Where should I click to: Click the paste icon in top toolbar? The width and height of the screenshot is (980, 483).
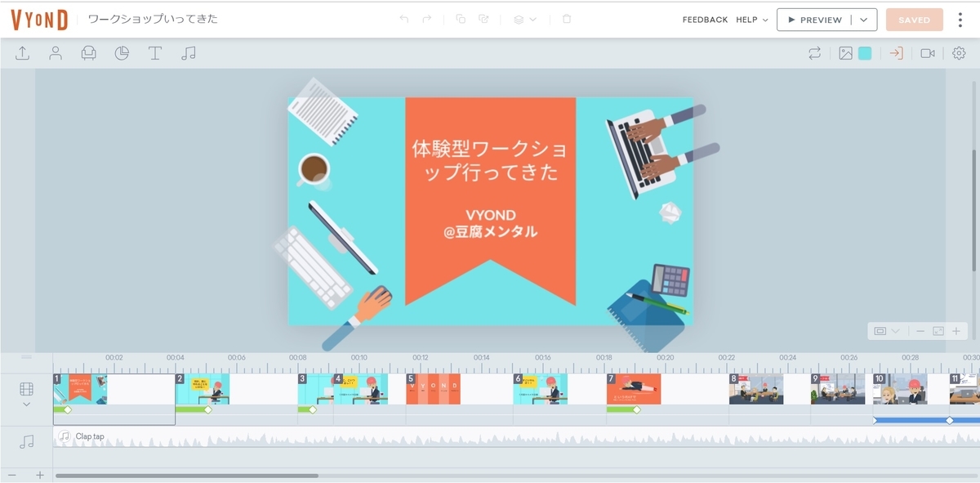483,19
